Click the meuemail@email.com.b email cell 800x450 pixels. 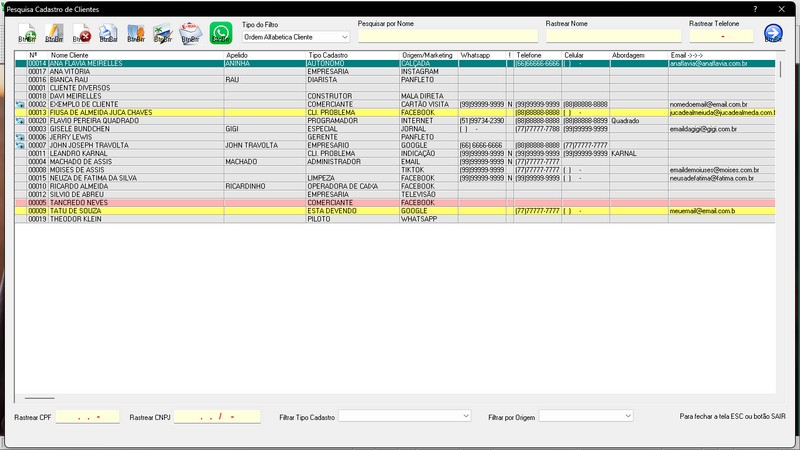pos(721,211)
